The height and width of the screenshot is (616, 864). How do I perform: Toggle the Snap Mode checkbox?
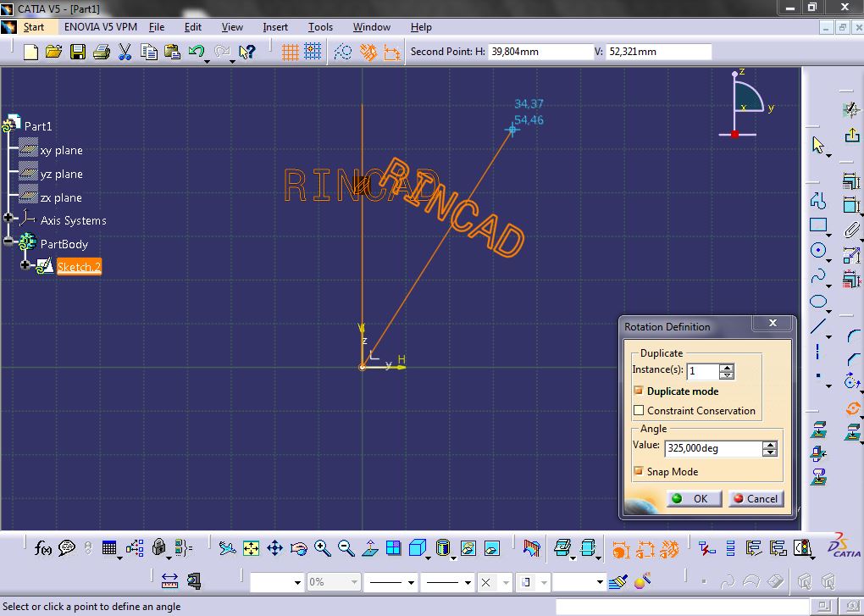(x=639, y=471)
